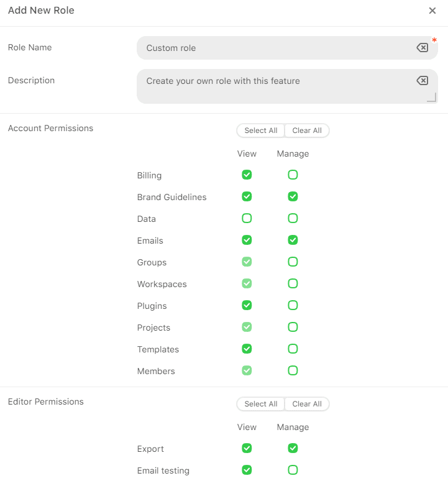
Task: Toggle Projects View checkbox
Action: 247,327
